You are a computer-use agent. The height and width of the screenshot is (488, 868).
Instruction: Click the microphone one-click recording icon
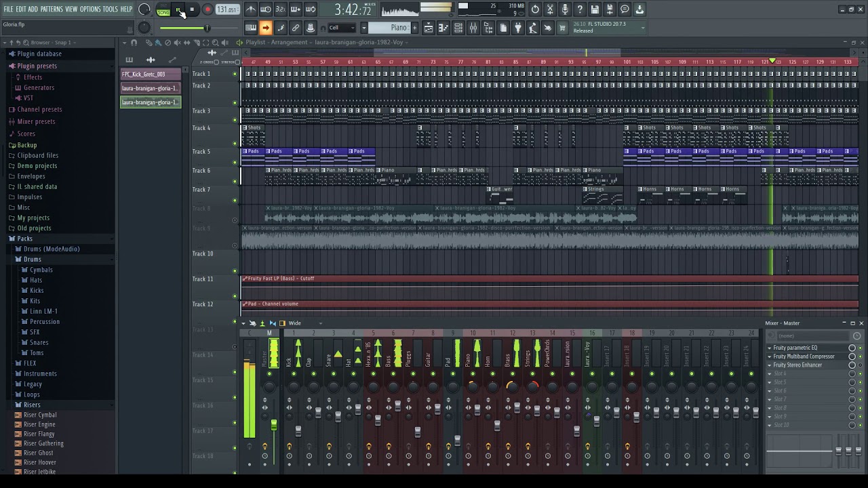[x=565, y=9]
